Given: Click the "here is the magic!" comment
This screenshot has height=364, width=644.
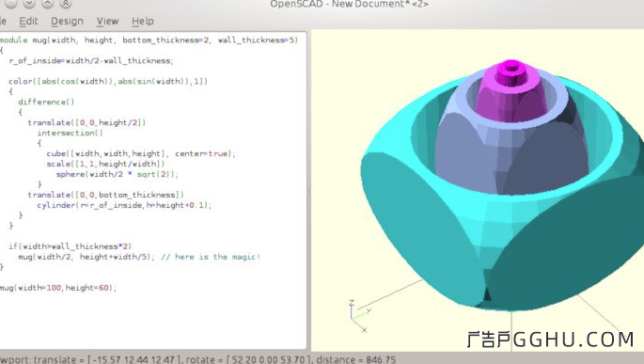Looking at the screenshot, I should [x=211, y=257].
